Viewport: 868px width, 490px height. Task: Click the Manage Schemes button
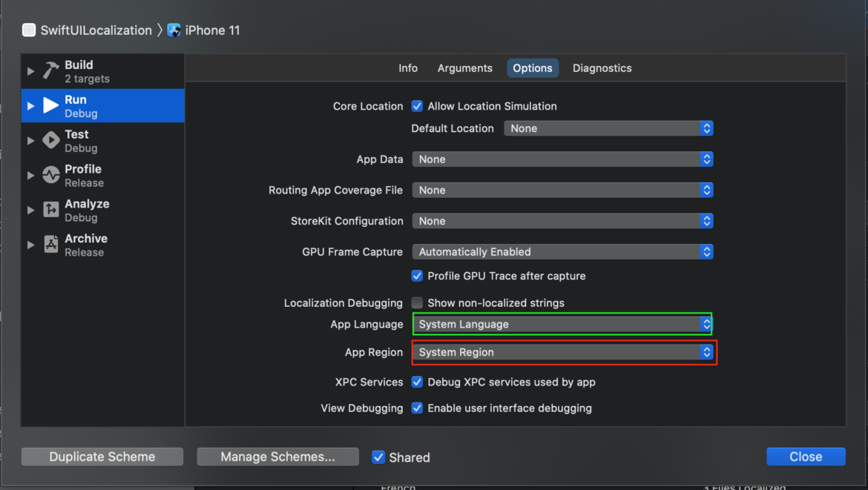pos(277,457)
